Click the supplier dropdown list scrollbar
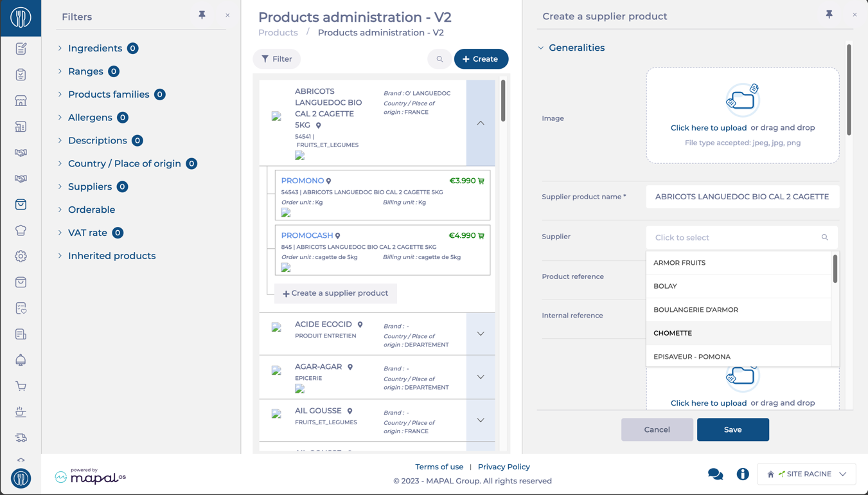 pos(835,269)
